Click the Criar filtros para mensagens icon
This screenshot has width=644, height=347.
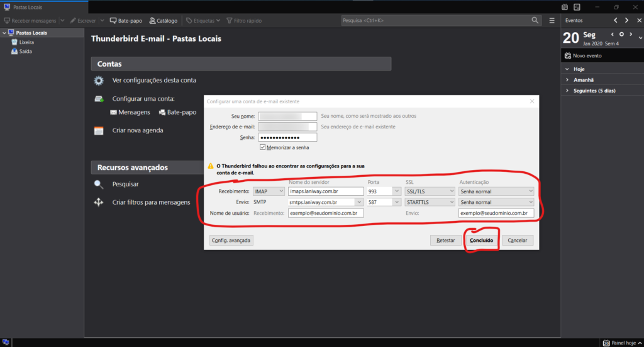click(x=99, y=202)
